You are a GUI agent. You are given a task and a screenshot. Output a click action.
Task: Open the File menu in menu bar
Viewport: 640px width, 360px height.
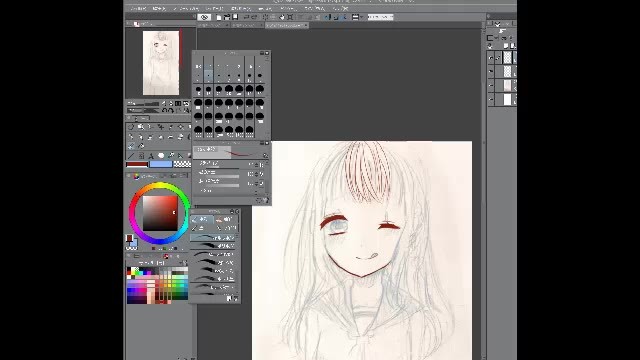[x=138, y=9]
